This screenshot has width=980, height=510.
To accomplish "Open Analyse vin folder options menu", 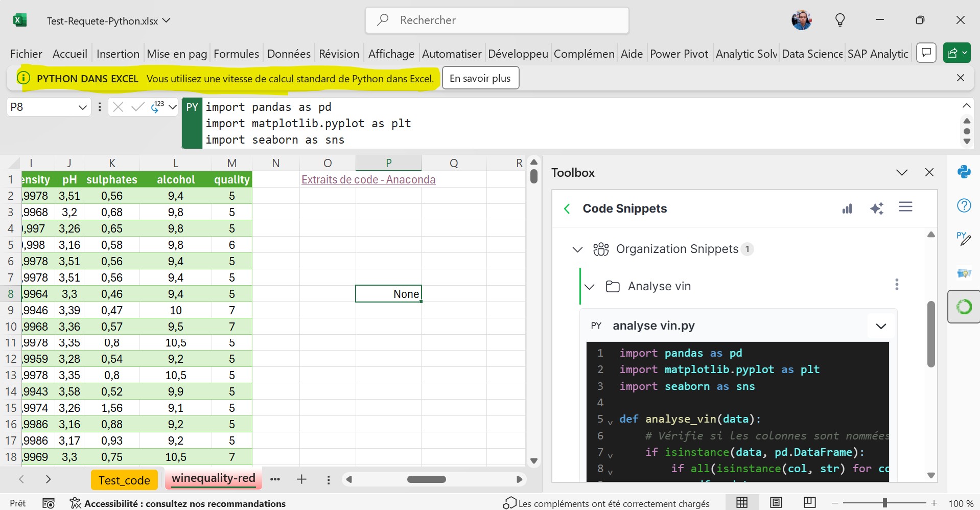I will 897,285.
